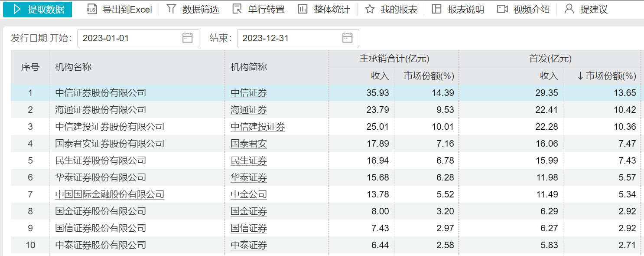Open the 中信证券 short name link

(249, 93)
